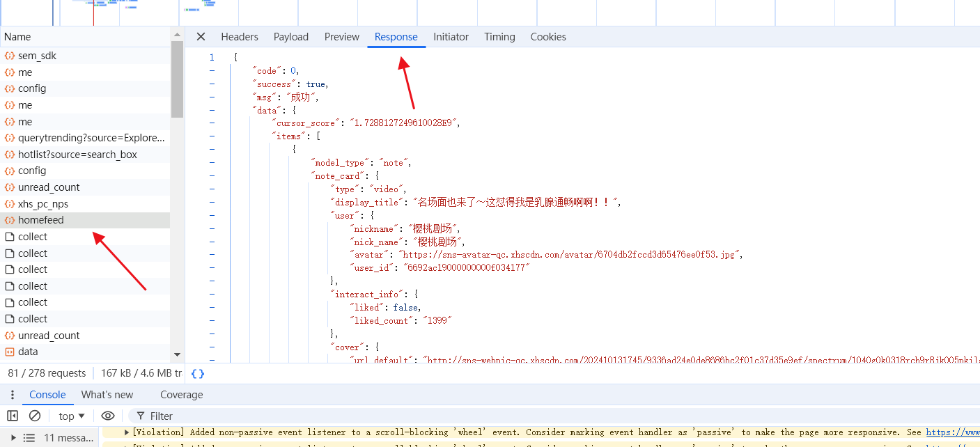The image size is (980, 447).
Task: Click the pretty-print curly braces icon
Action: pyautogui.click(x=198, y=374)
